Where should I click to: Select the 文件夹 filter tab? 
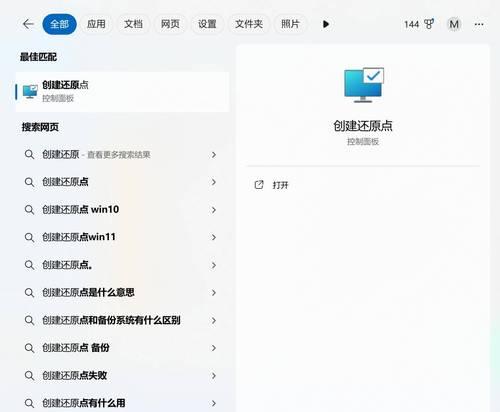click(x=249, y=24)
